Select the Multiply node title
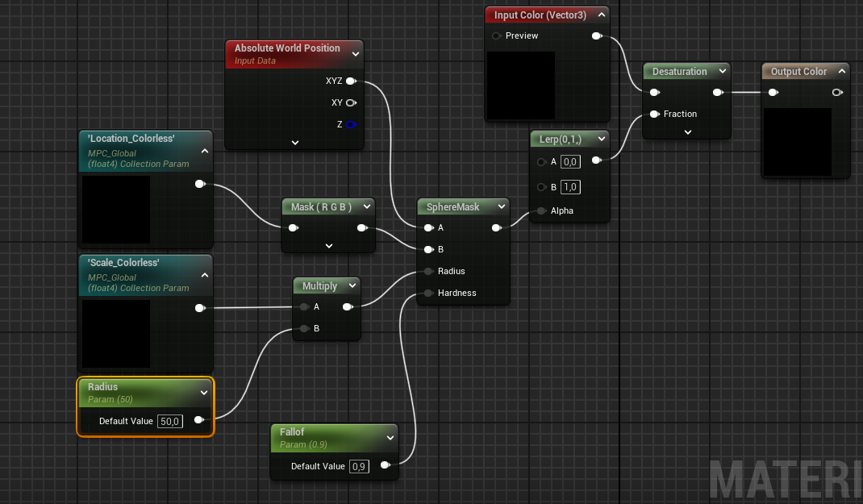The width and height of the screenshot is (863, 504). (319, 286)
